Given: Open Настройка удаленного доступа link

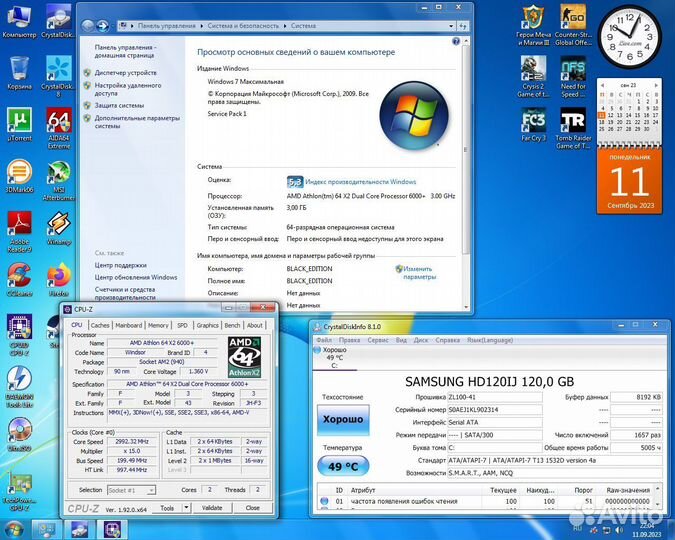Looking at the screenshot, I should 128,89.
